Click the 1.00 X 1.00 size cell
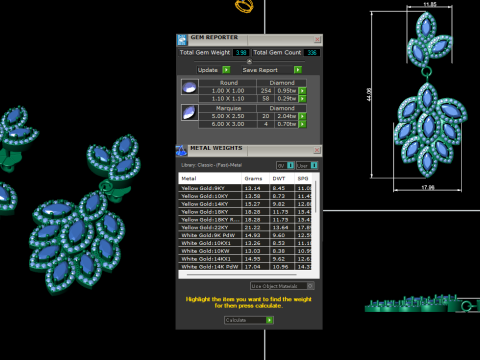The width and height of the screenshot is (480, 360). [x=228, y=91]
